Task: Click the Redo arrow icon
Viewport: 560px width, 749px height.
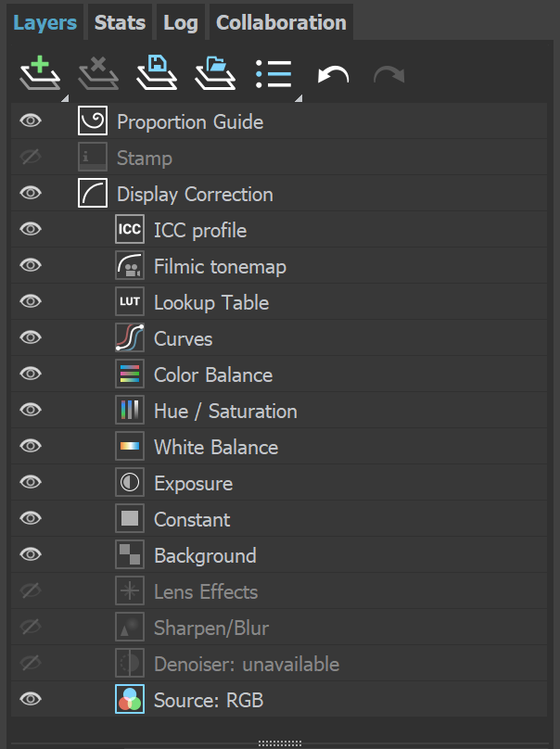Action: click(389, 75)
